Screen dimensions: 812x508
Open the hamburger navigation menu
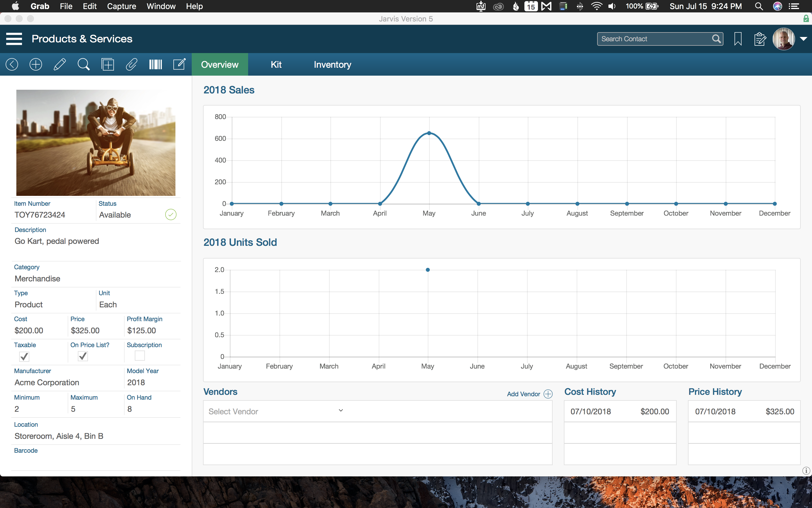[x=14, y=39]
